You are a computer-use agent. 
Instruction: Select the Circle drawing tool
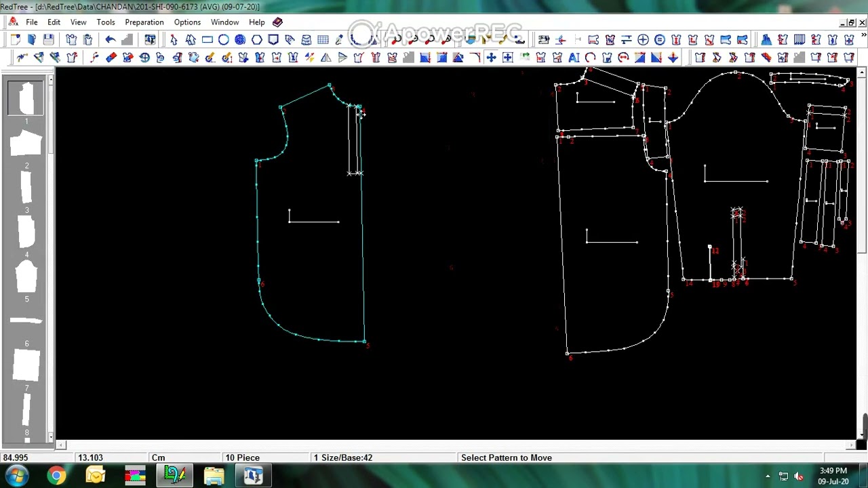pos(223,40)
